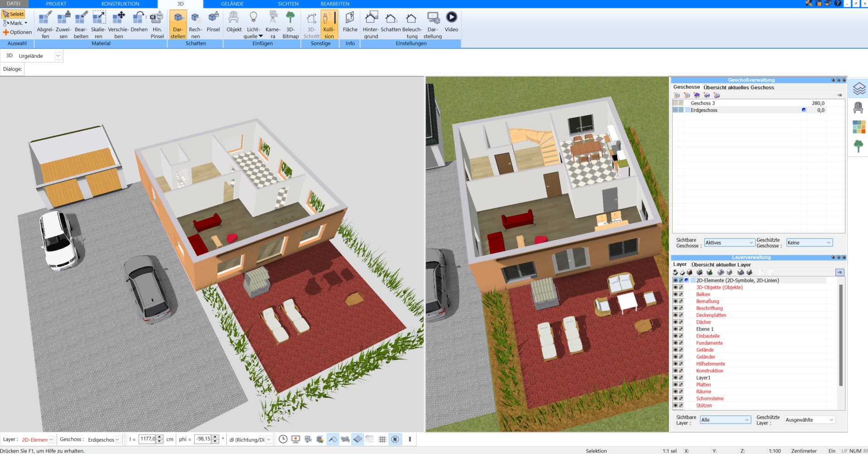Choose the Skalieren material tool

click(98, 25)
